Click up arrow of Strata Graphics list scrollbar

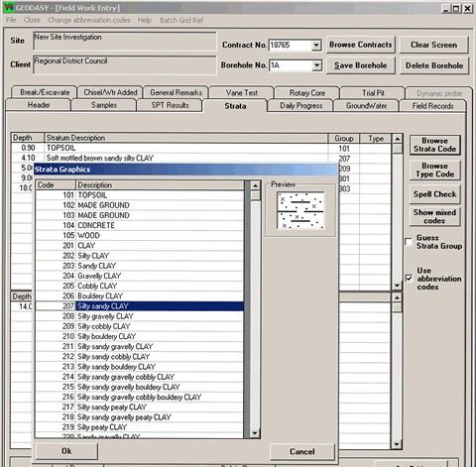(255, 185)
